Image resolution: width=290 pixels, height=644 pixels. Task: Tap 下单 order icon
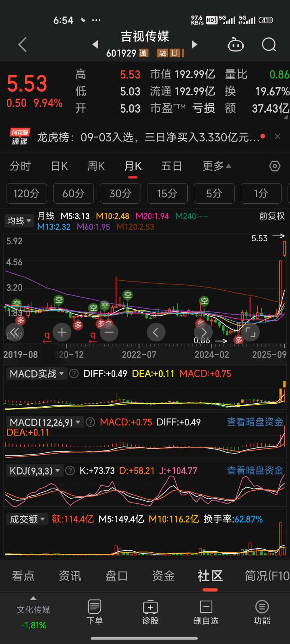(x=95, y=612)
